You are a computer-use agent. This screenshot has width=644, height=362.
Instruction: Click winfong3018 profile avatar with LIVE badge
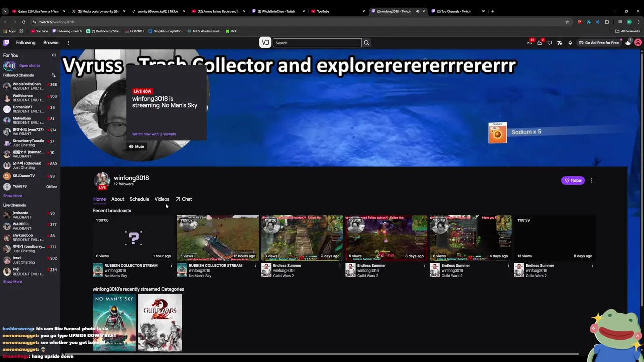(102, 180)
